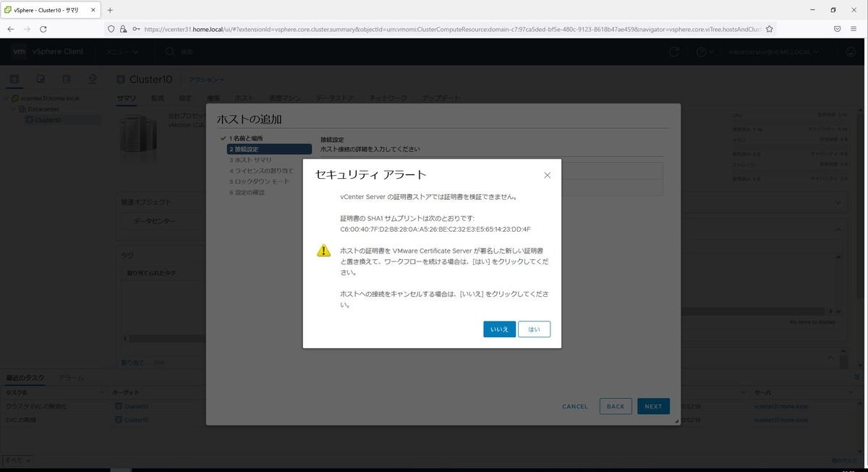The image size is (868, 472).
Task: Open the Storage inventory icon
Action: click(67, 80)
